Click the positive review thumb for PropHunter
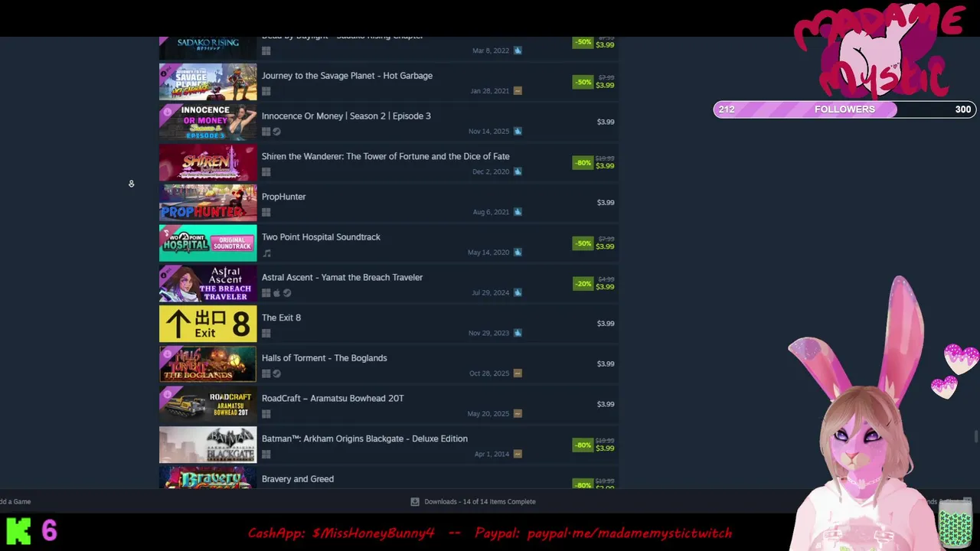Viewport: 980px width, 551px height. coord(518,212)
